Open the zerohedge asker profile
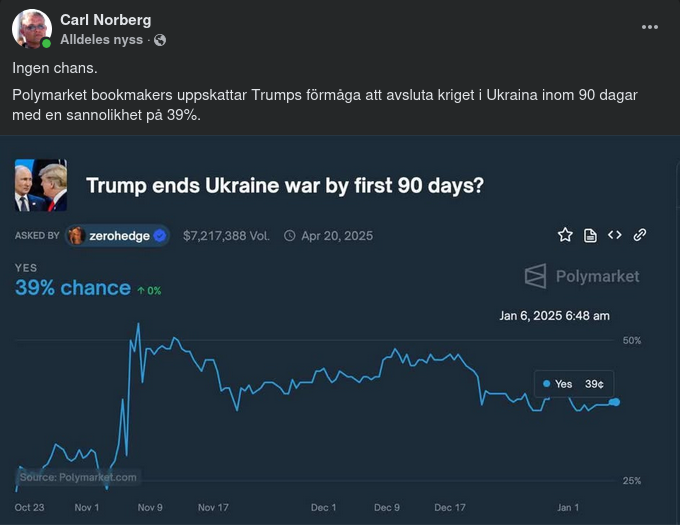Viewport: 680px width, 525px height. [118, 236]
